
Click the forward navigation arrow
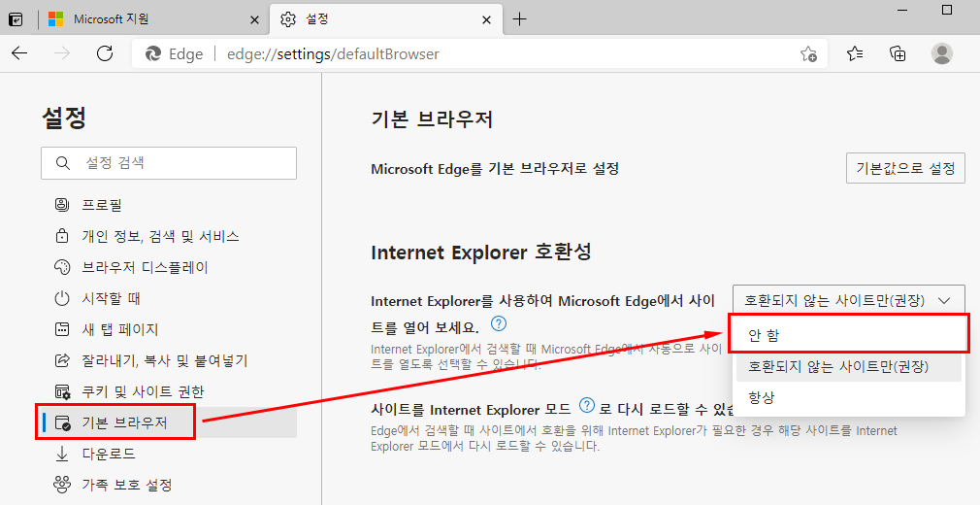(x=62, y=53)
